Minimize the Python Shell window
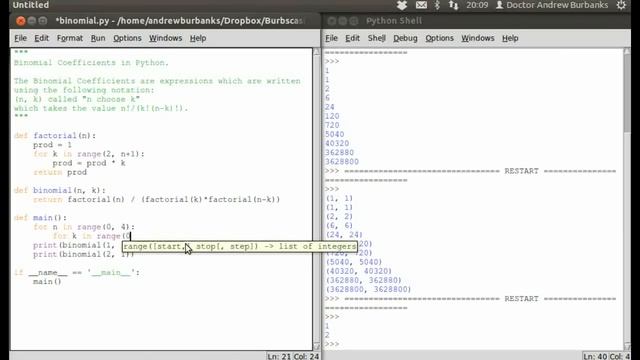 pos(342,20)
